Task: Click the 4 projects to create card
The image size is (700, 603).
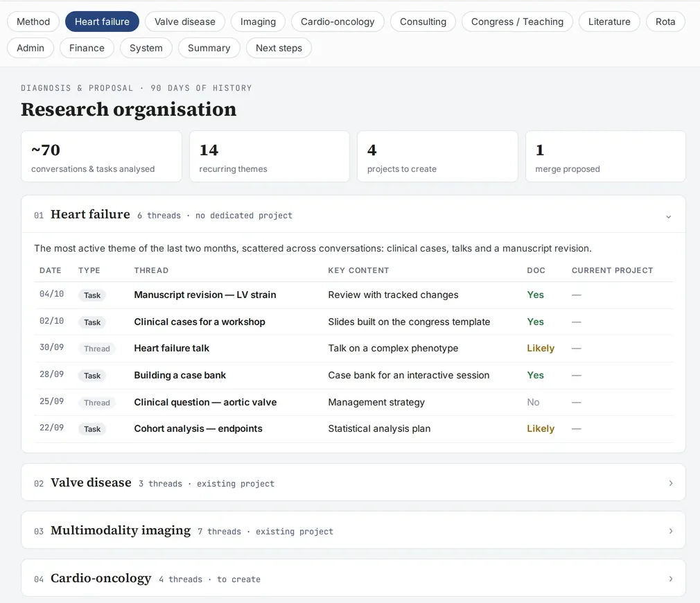Action: [437, 156]
